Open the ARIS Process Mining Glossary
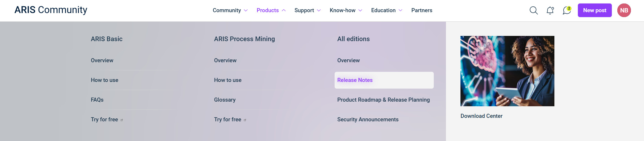Image resolution: width=644 pixels, height=141 pixels. (x=225, y=100)
